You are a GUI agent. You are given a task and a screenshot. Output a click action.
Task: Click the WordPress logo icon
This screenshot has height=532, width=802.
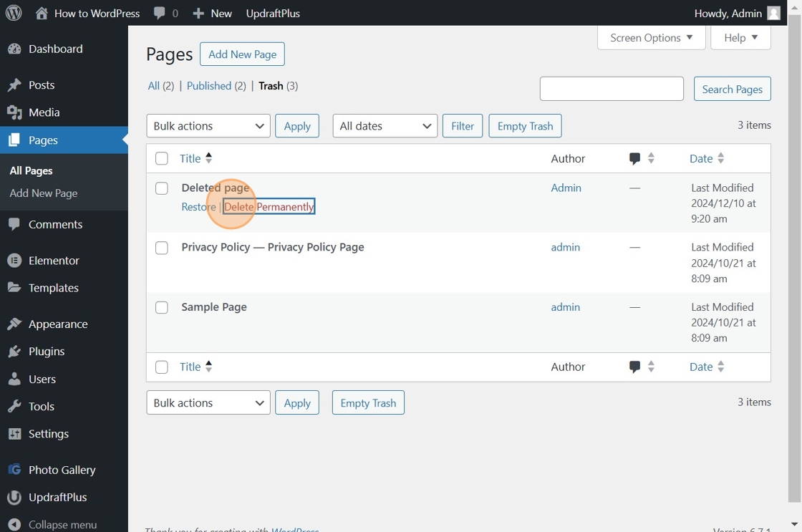coord(14,13)
